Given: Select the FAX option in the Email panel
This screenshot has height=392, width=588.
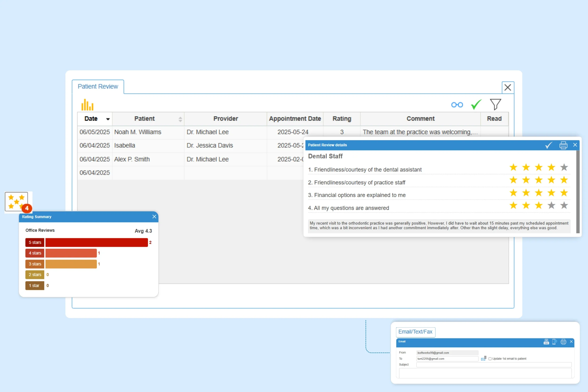Looking at the screenshot, I should coord(546,342).
